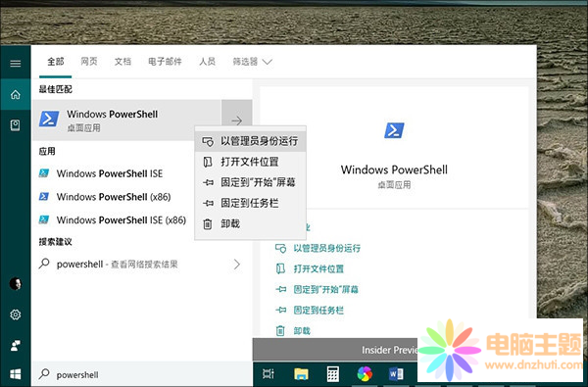Viewport: 588px width, 387px height.
Task: Click the Feedback icon in the sidebar
Action: (x=16, y=346)
